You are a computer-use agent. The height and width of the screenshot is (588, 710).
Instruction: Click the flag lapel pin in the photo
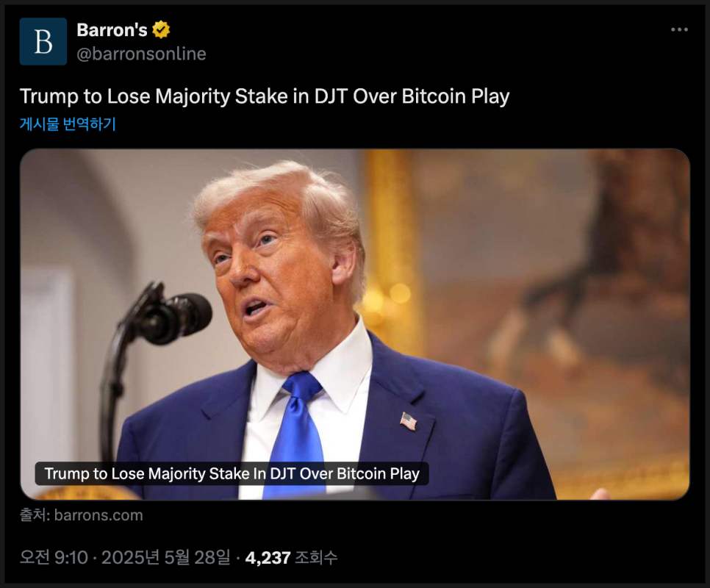[x=409, y=421]
